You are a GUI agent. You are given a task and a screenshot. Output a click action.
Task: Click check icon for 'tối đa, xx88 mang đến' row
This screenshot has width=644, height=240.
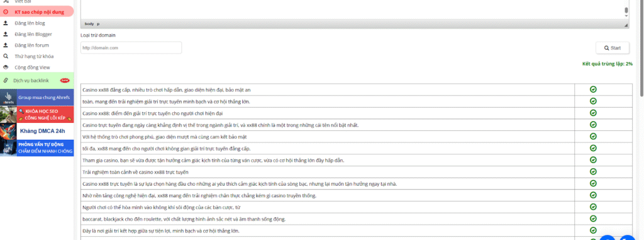coord(592,148)
